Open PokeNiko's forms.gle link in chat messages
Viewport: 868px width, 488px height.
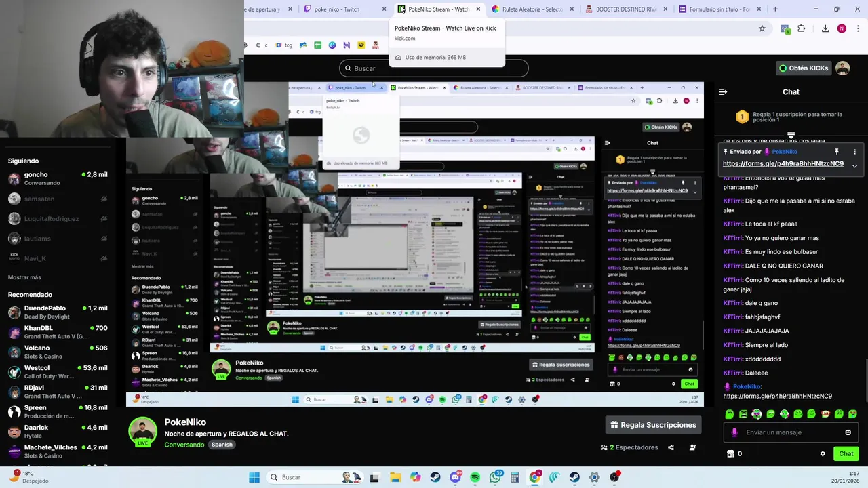777,396
